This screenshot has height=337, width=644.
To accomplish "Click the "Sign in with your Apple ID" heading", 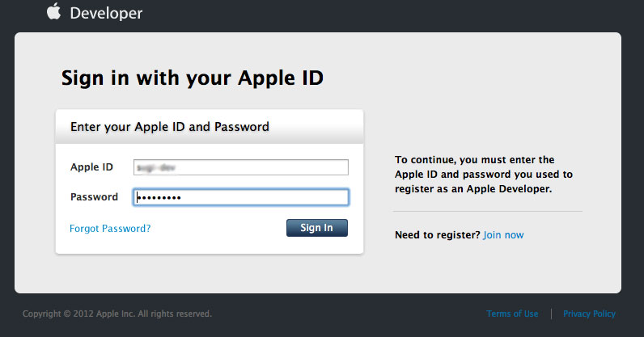I will [193, 78].
